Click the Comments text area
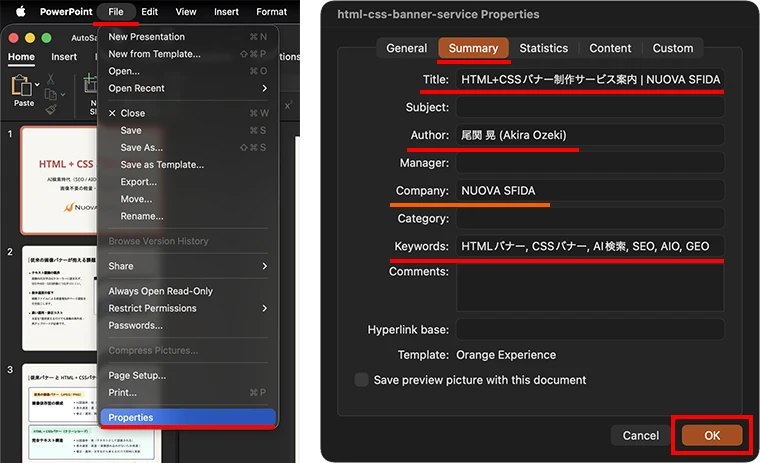 click(590, 288)
